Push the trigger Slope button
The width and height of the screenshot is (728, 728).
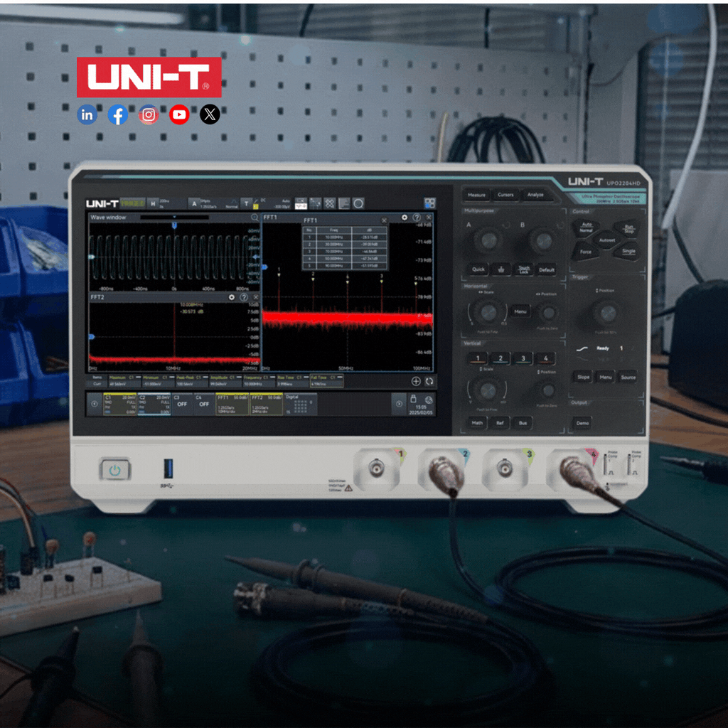pyautogui.click(x=584, y=377)
